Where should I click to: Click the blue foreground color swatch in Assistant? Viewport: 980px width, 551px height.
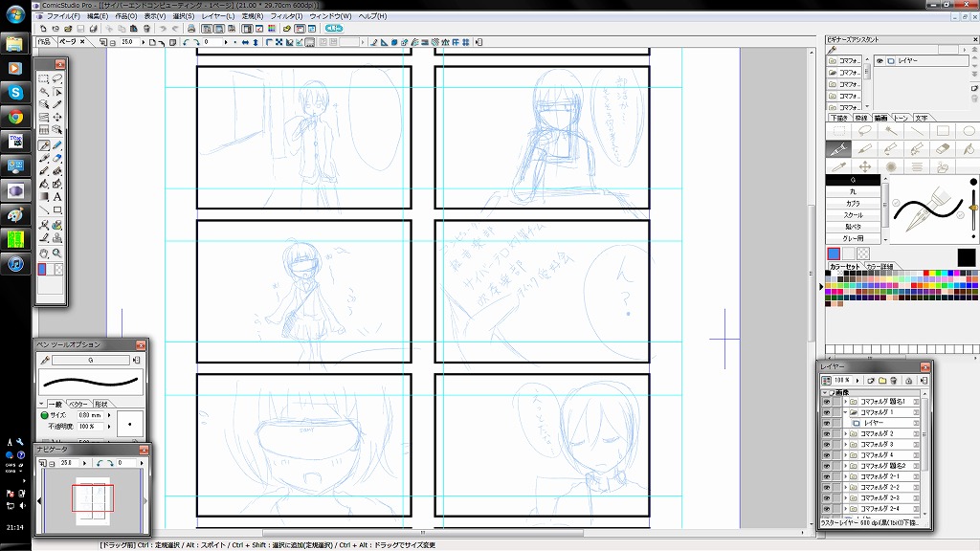834,253
